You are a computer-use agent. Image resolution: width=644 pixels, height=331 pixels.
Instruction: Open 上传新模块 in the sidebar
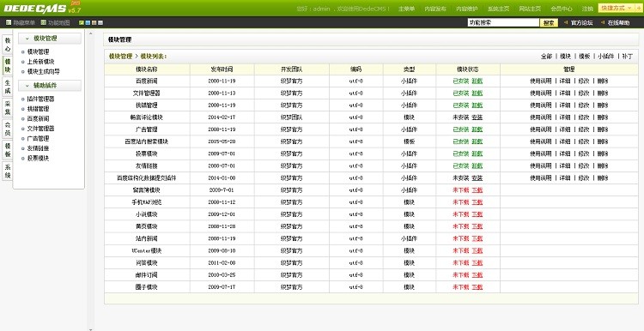(40, 62)
